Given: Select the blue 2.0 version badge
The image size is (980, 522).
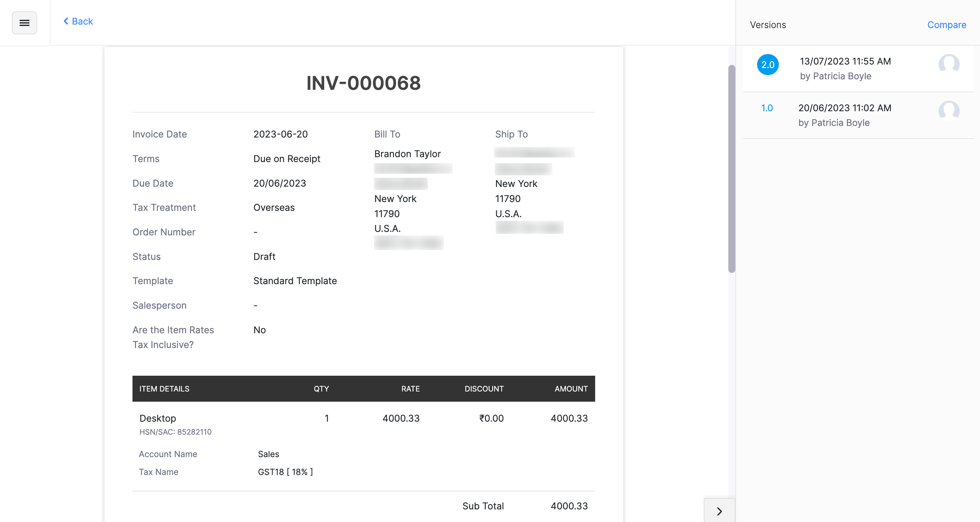Looking at the screenshot, I should coord(768,65).
